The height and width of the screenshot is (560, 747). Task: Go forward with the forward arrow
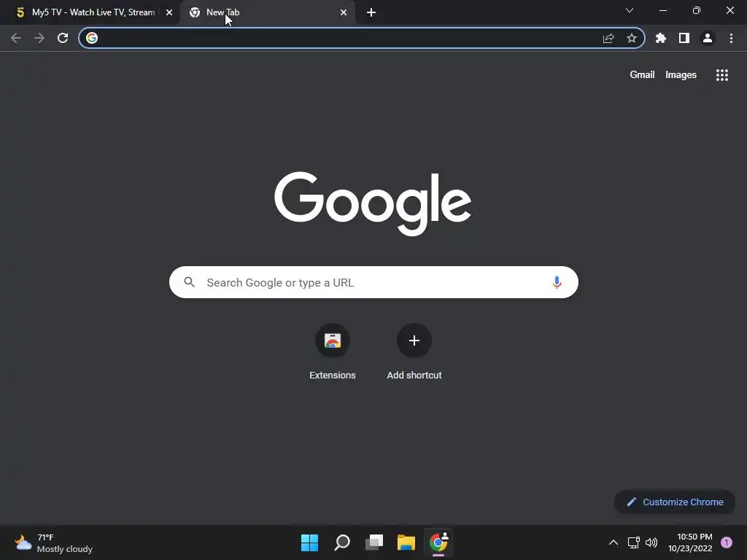coord(39,38)
